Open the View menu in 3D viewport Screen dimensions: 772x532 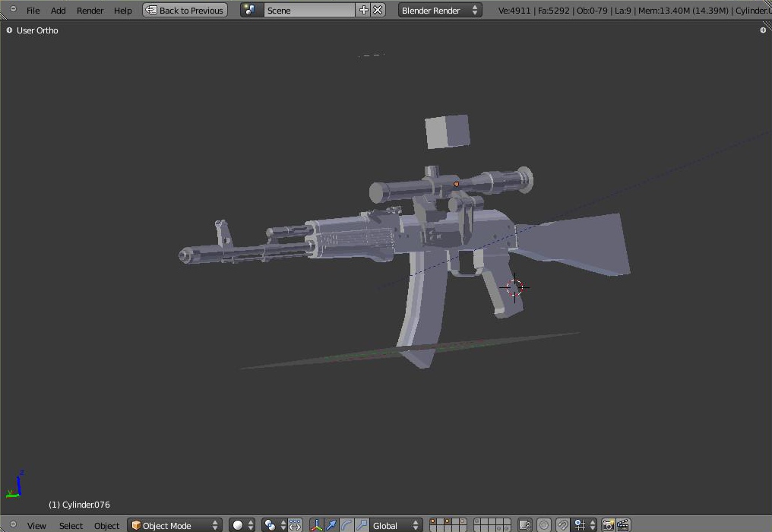(x=36, y=526)
